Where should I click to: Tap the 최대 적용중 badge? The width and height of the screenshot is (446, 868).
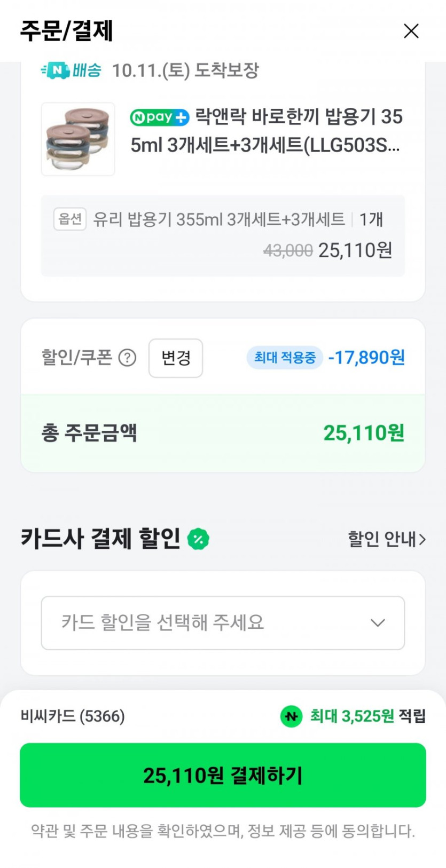[x=285, y=358]
